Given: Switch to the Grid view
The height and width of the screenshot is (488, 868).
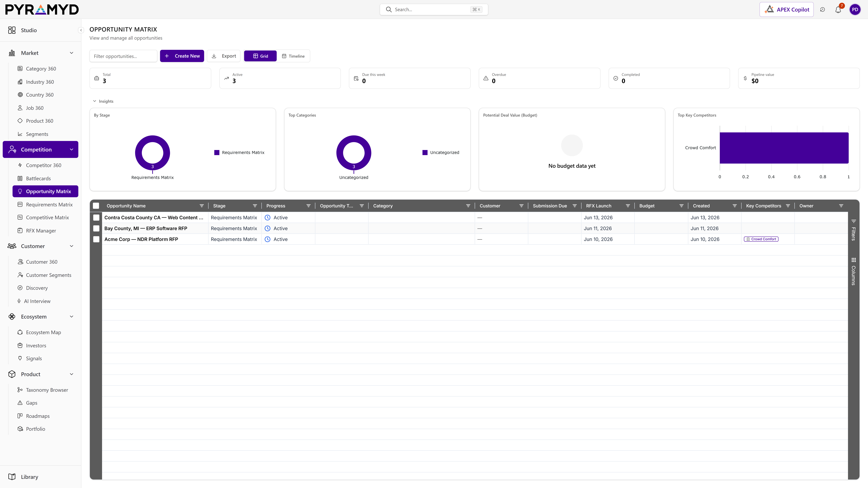Looking at the screenshot, I should [x=260, y=56].
